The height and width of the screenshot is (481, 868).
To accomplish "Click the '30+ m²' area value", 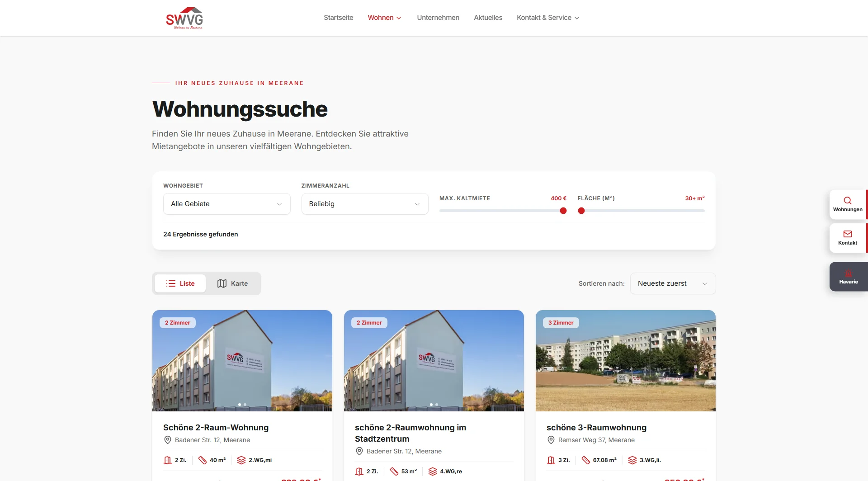I will coord(695,198).
